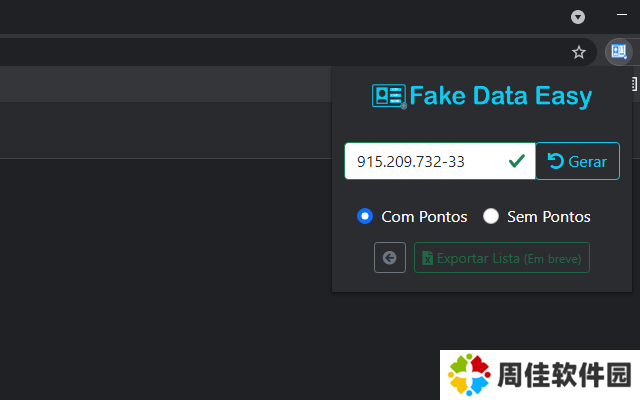Click the green validation checkmark in CPF field
This screenshot has height=400, width=640.
click(x=517, y=160)
